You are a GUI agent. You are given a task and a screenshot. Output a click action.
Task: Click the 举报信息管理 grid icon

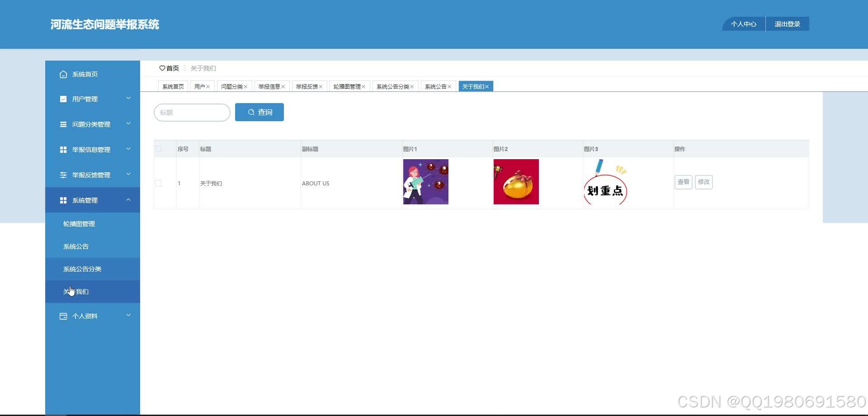click(x=63, y=149)
